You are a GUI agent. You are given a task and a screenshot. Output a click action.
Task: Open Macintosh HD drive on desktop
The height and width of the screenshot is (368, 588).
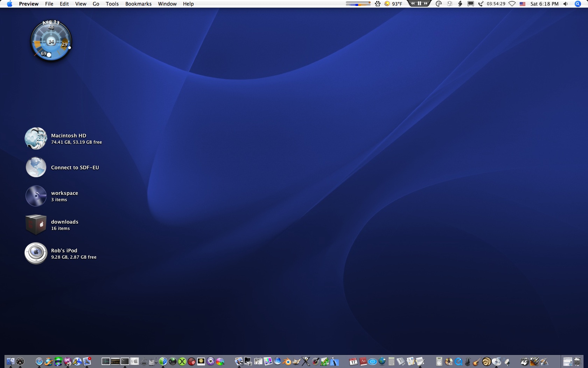(x=36, y=138)
